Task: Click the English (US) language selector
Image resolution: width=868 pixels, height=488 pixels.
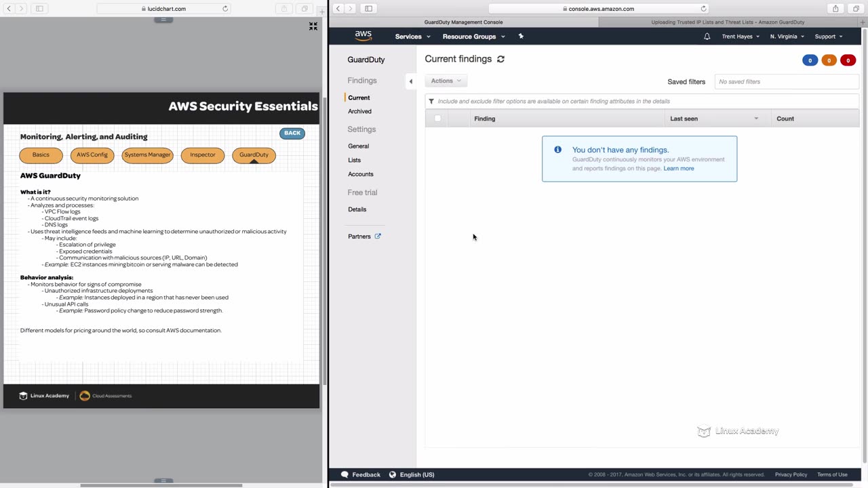Action: [417, 474]
